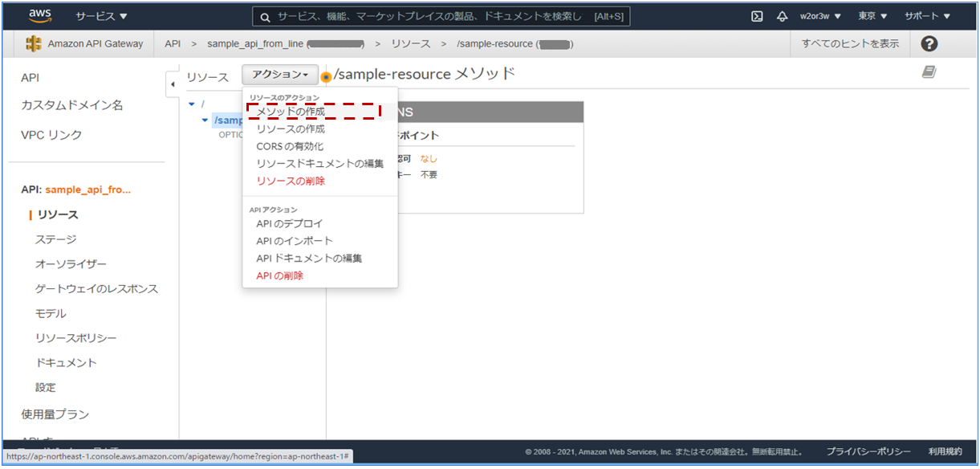Open CloudShell from the top bar

756,14
